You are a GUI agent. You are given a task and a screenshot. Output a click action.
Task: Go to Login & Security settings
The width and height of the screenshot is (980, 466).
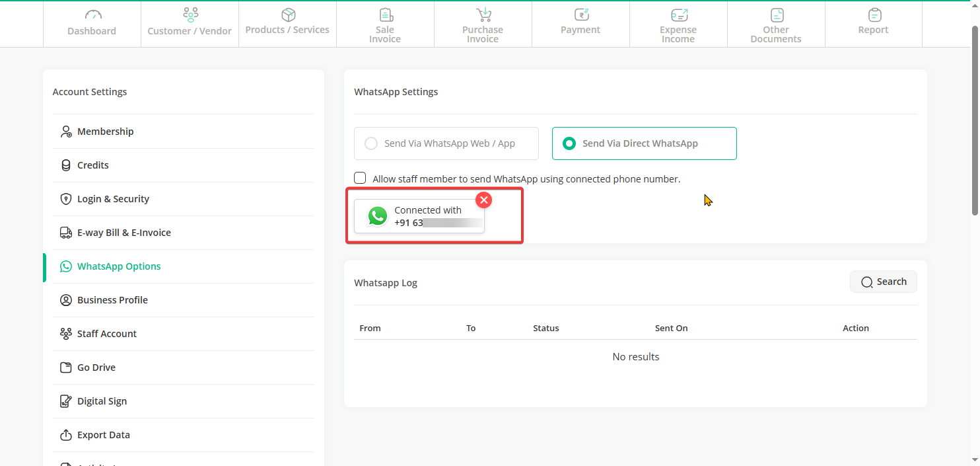coord(113,199)
